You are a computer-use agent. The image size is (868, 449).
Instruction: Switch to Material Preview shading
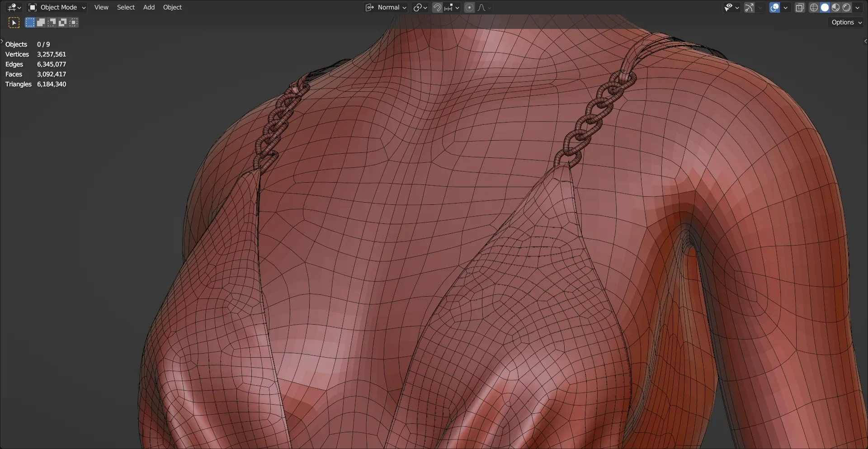(x=835, y=7)
